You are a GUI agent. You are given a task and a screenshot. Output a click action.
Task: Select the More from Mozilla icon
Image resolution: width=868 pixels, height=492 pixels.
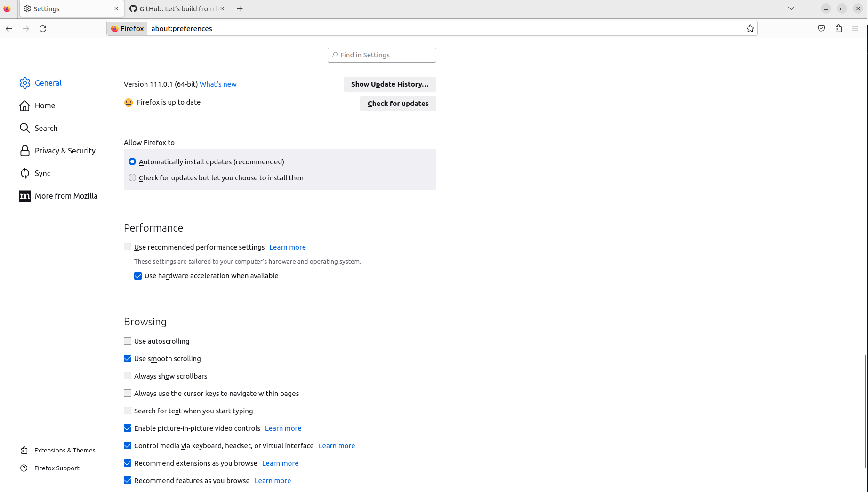click(24, 195)
